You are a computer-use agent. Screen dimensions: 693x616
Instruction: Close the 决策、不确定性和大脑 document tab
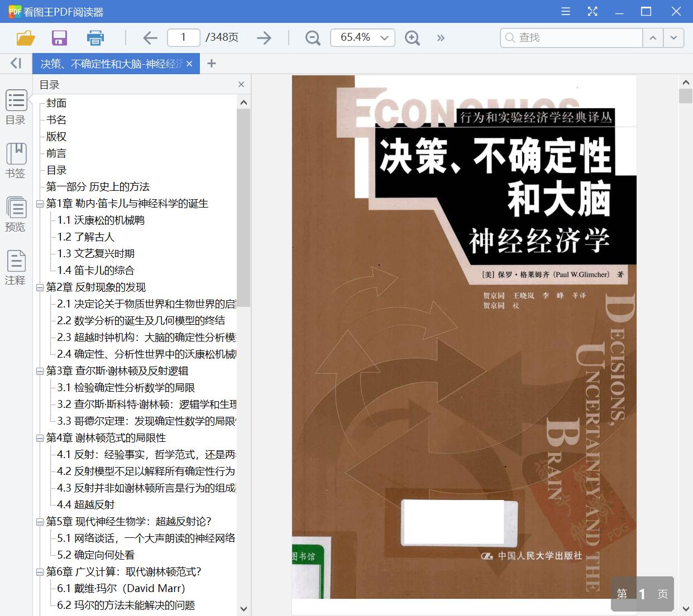189,64
